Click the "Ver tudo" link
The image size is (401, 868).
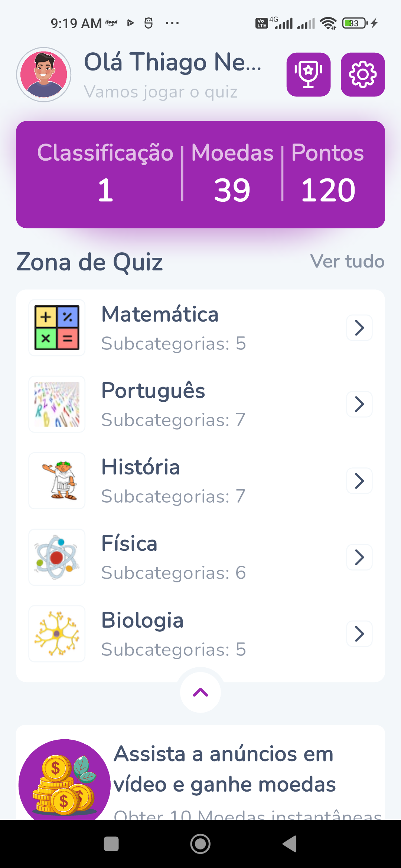point(347,262)
